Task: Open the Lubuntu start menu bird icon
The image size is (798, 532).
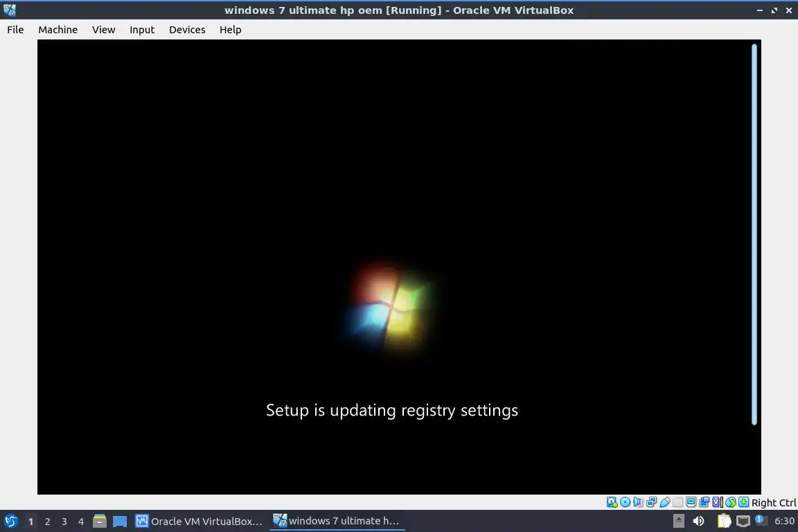Action: [10, 522]
